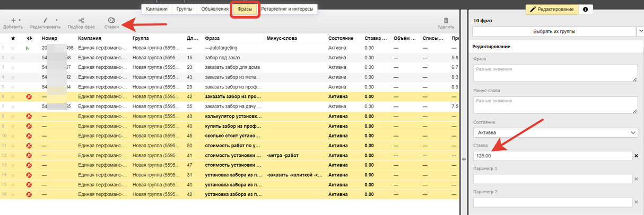Image resolution: width=644 pixels, height=215 pixels.
Task: Open the Состояние dropdown set to Активна
Action: click(x=555, y=133)
